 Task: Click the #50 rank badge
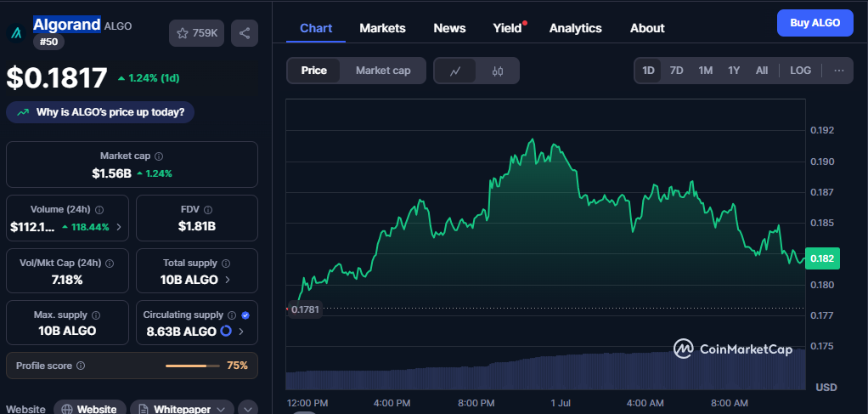tap(48, 42)
